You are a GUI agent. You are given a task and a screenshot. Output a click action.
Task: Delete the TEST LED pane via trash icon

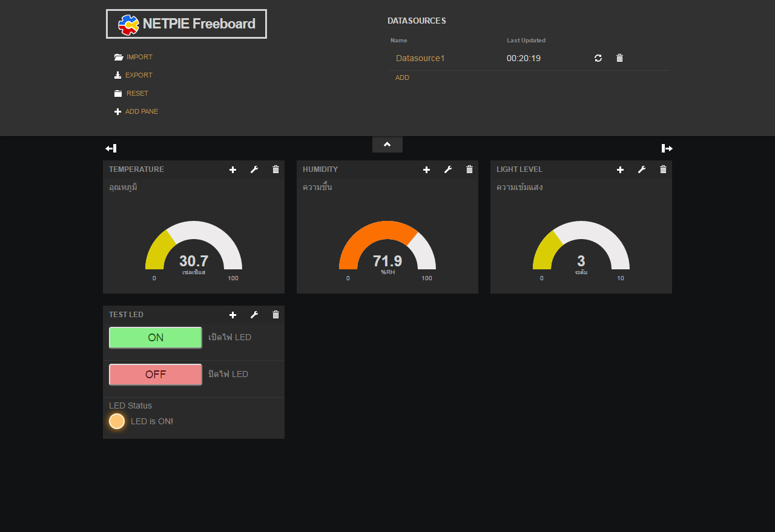[275, 315]
